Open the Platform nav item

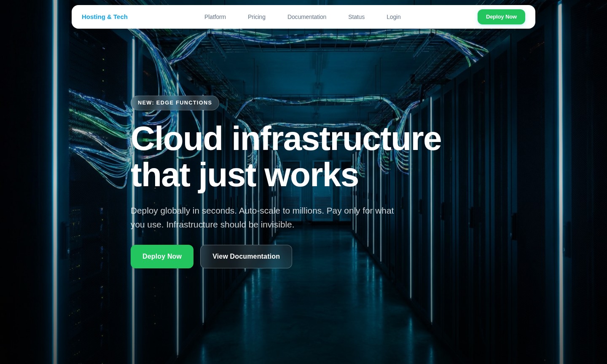tap(215, 17)
